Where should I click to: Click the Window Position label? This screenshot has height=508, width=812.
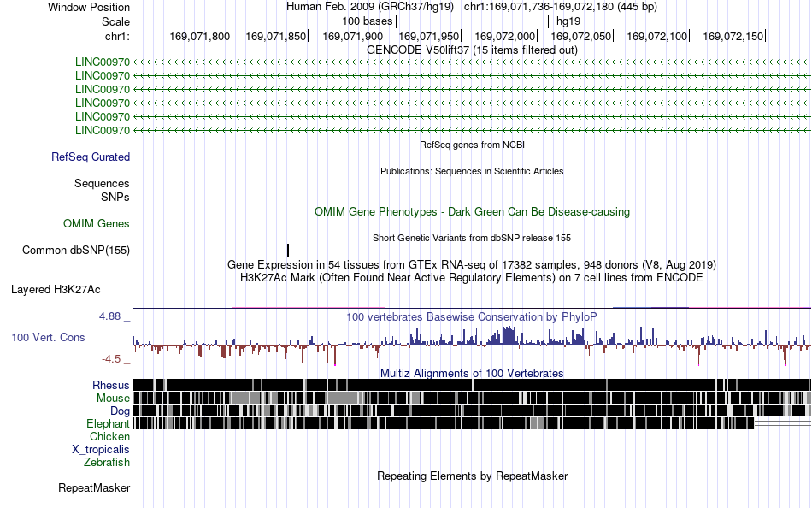[89, 7]
